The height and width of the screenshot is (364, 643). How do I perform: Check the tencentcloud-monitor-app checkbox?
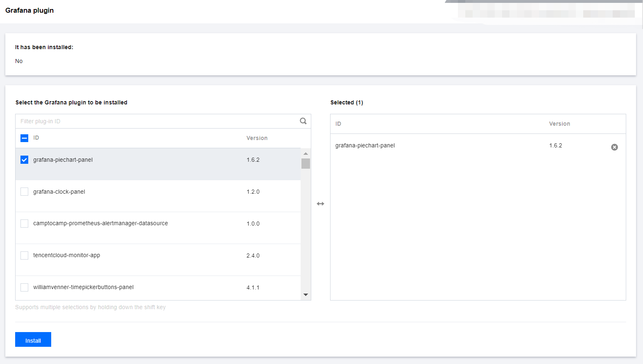pyautogui.click(x=24, y=255)
